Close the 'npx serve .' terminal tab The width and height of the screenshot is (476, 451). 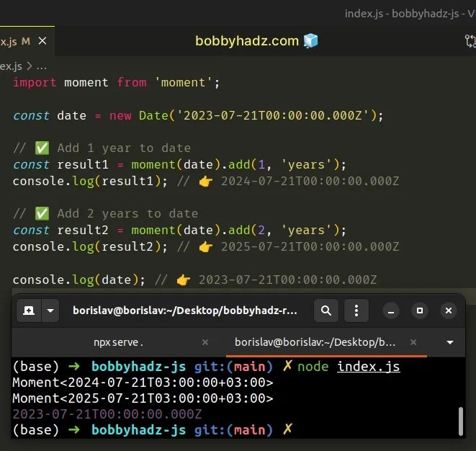(205, 342)
